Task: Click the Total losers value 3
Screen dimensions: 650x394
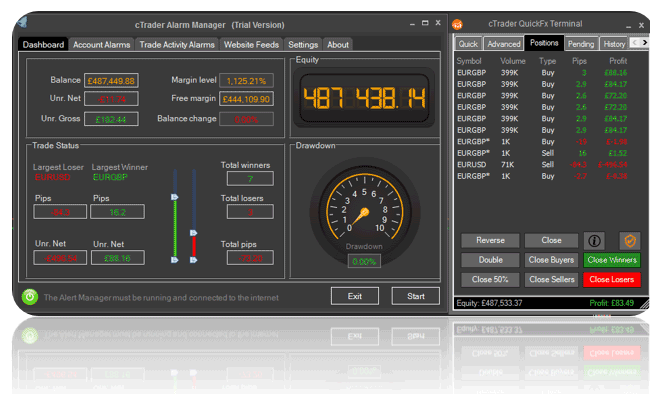Action: [250, 212]
